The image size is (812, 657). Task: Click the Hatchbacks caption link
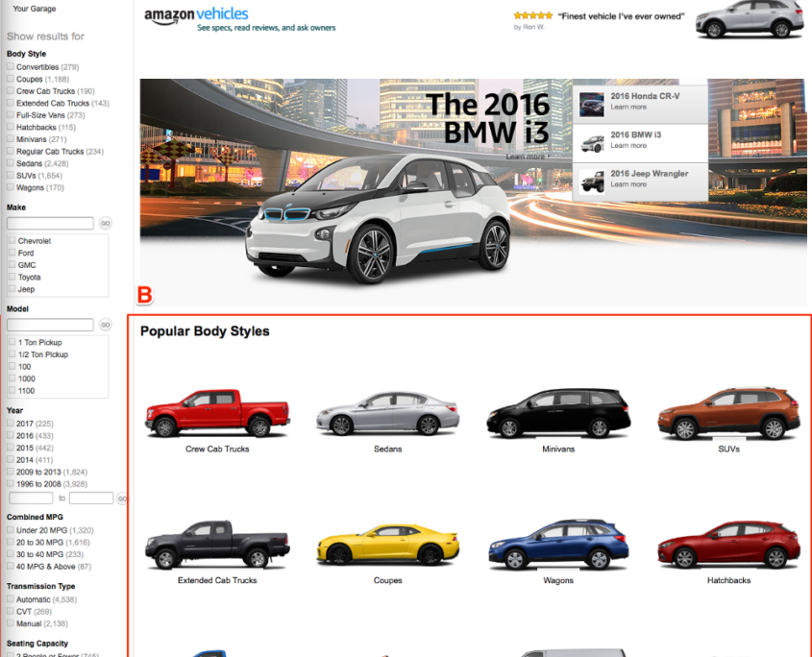[728, 580]
